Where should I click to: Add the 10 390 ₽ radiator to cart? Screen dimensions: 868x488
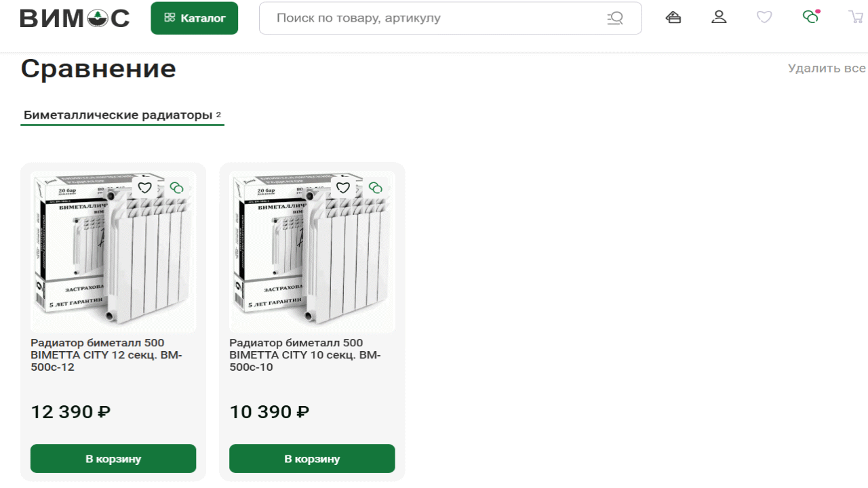click(x=312, y=459)
